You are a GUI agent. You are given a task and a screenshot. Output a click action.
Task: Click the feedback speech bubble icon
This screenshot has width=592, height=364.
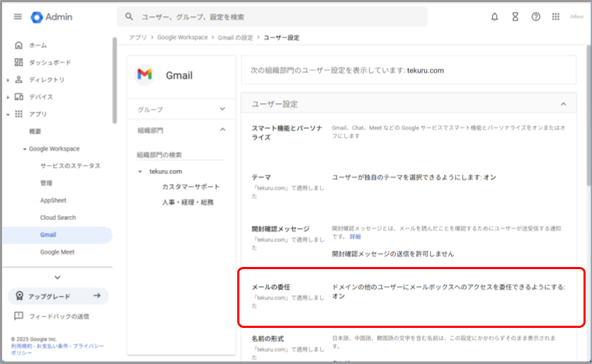coord(18,316)
